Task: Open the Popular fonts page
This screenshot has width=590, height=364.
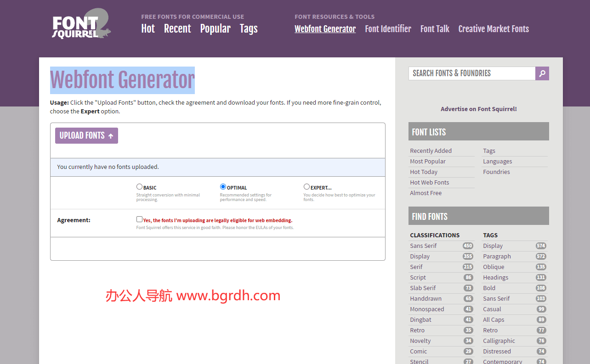Action: pos(215,28)
